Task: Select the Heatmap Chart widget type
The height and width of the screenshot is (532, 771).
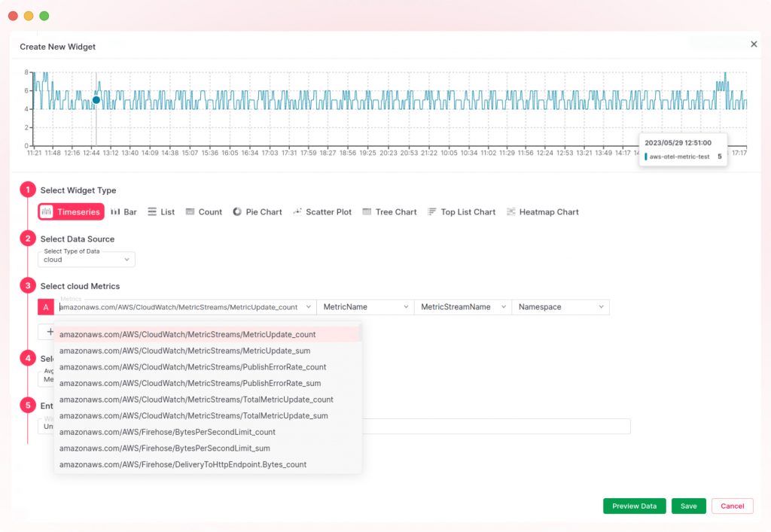Action: [x=543, y=211]
